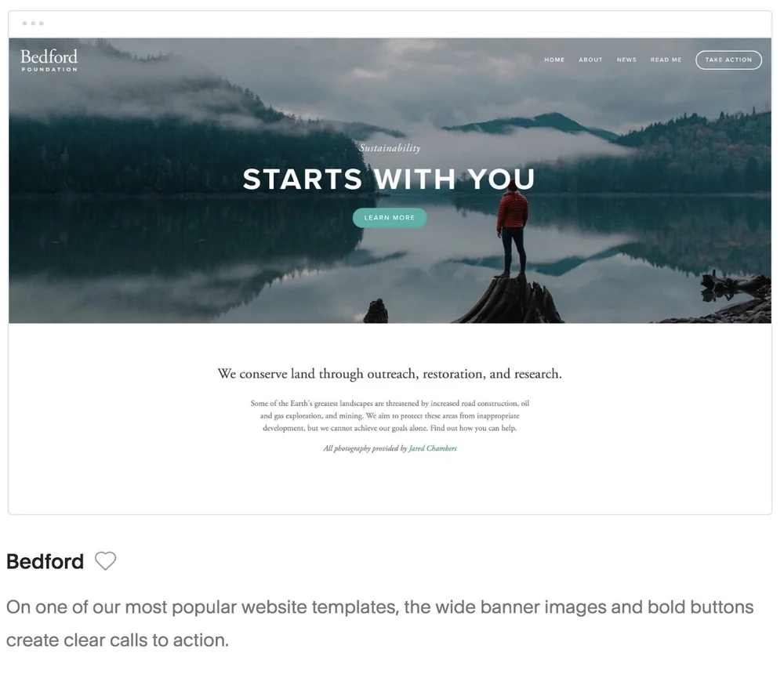784x678 pixels.
Task: Favorite the Bedford template with heart icon
Action: pyautogui.click(x=106, y=560)
